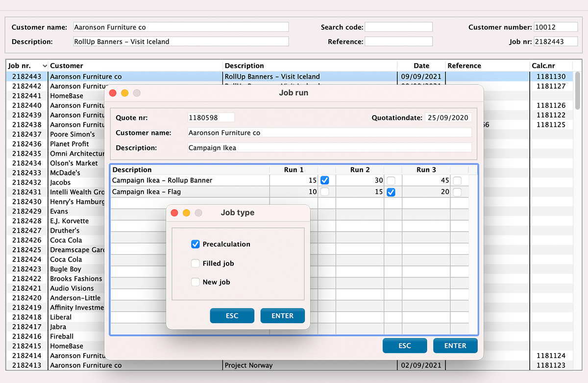Select job 2182428 E.J. Korvette
The width and height of the screenshot is (588, 383).
tap(55, 221)
